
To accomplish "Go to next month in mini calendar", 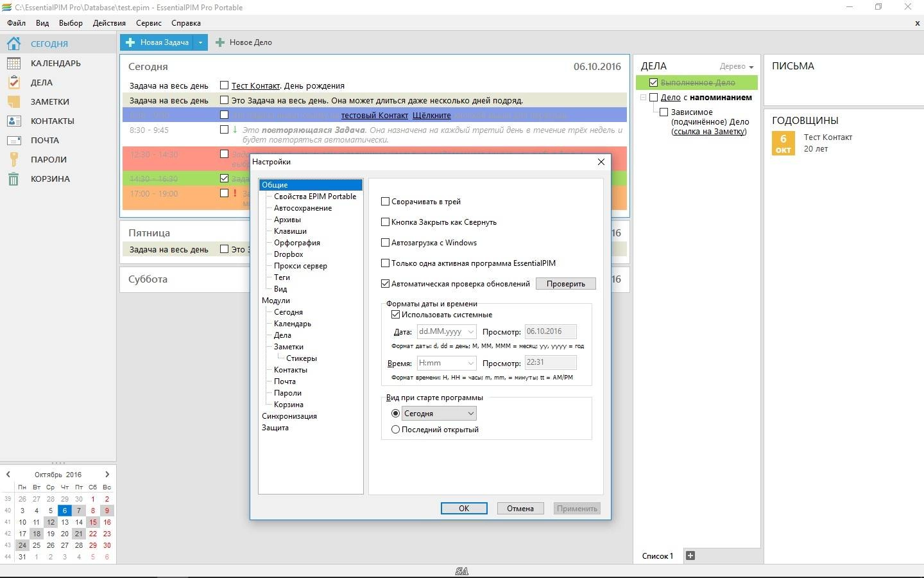I will pyautogui.click(x=107, y=475).
